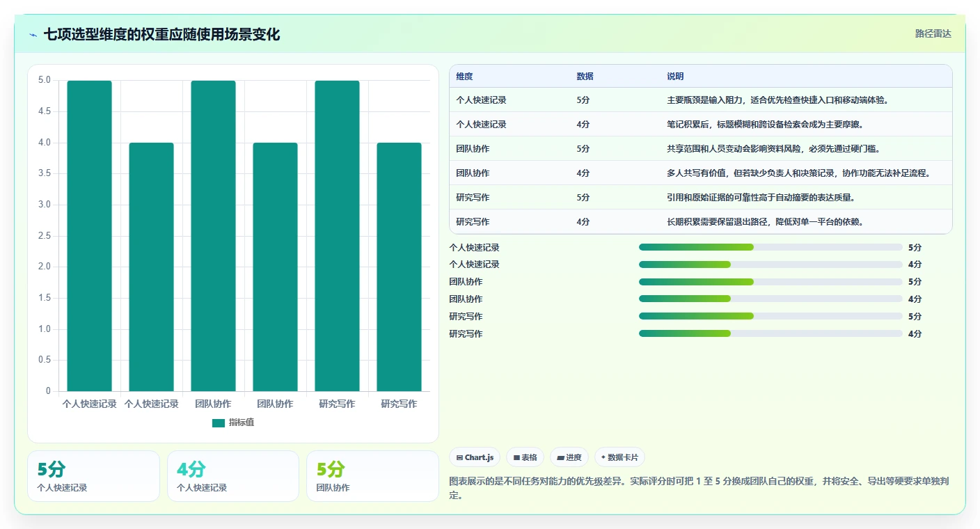Select row about 共享范围和人员变动
Screen dimensions: 980x529
coord(701,149)
